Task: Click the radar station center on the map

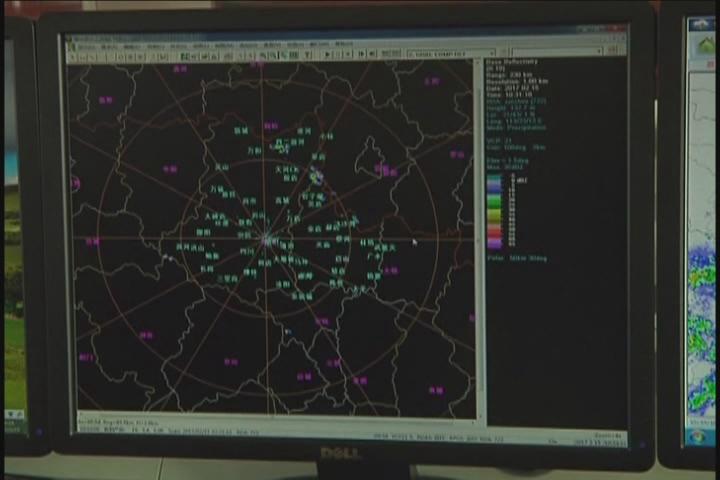Action: pos(267,238)
